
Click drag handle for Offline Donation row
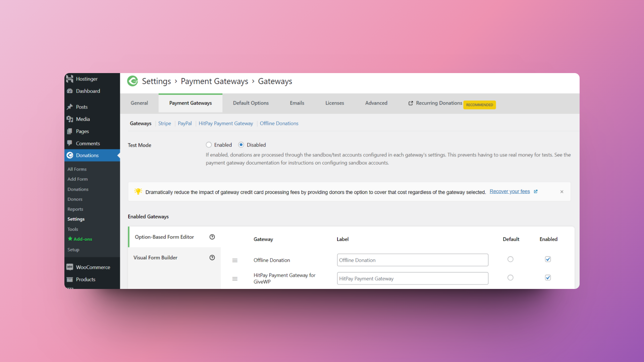click(x=235, y=260)
